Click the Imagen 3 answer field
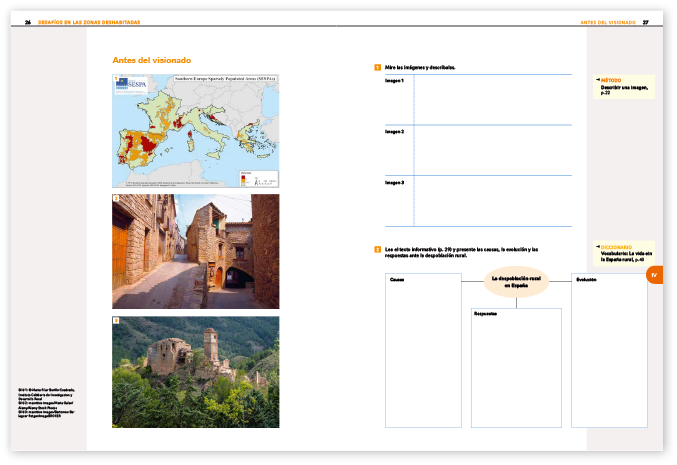Image resolution: width=677 pixels, height=465 pixels. (493, 201)
